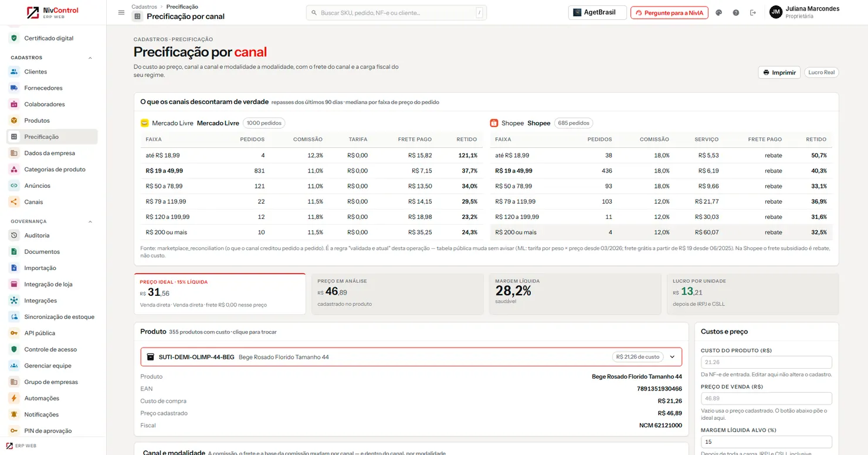This screenshot has width=868, height=455.
Task: Click the Produtos box icon
Action: (14, 120)
